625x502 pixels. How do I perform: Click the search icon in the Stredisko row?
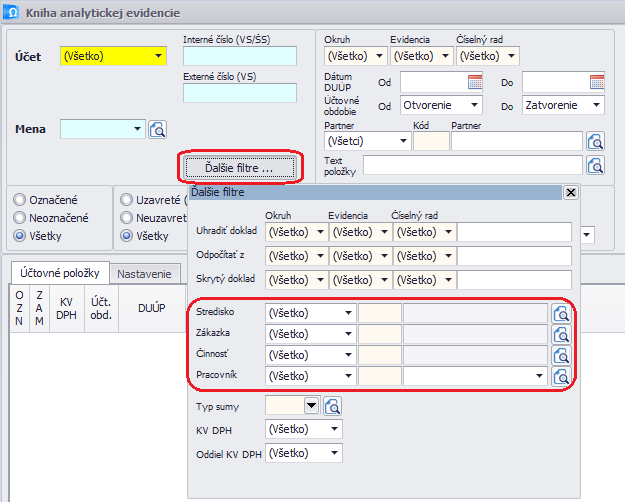562,313
